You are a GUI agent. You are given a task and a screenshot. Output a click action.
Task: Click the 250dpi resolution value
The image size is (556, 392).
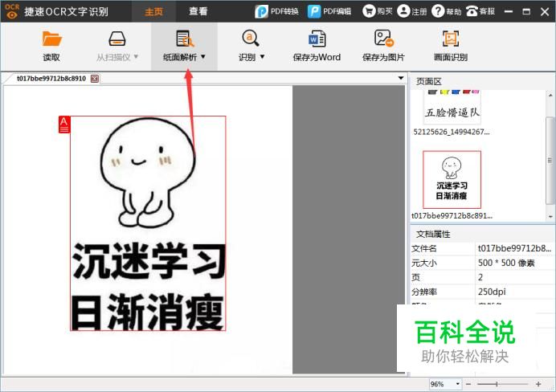(x=492, y=292)
